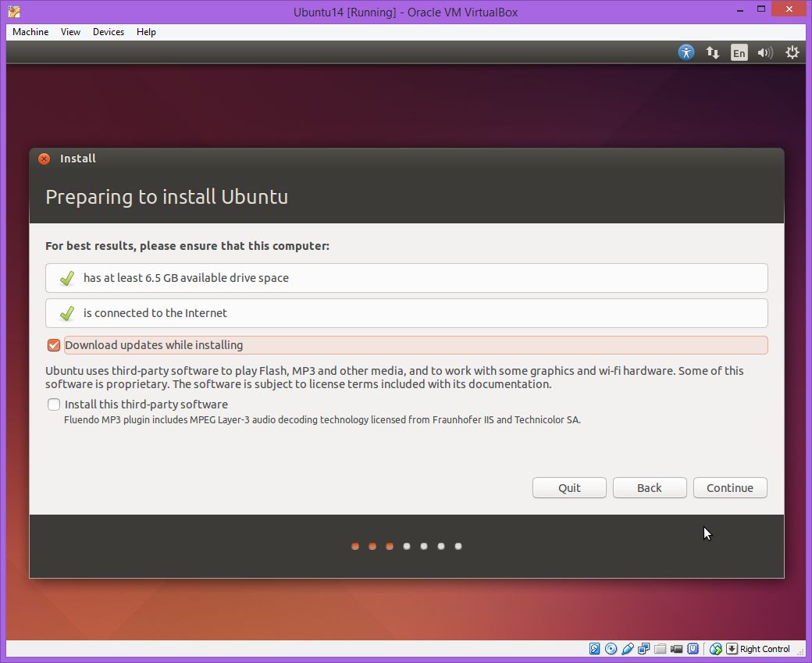This screenshot has width=812, height=663.
Task: Click the optical disk status icon
Action: tap(611, 648)
